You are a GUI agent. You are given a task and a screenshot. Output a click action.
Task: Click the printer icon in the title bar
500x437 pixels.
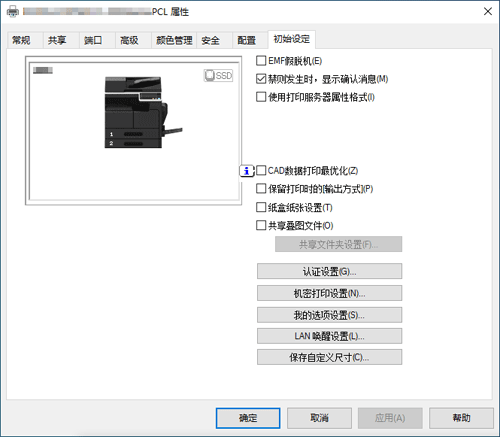[13, 12]
